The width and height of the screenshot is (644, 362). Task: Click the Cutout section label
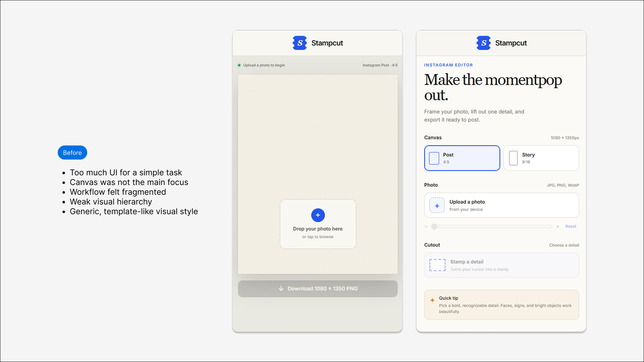click(432, 245)
